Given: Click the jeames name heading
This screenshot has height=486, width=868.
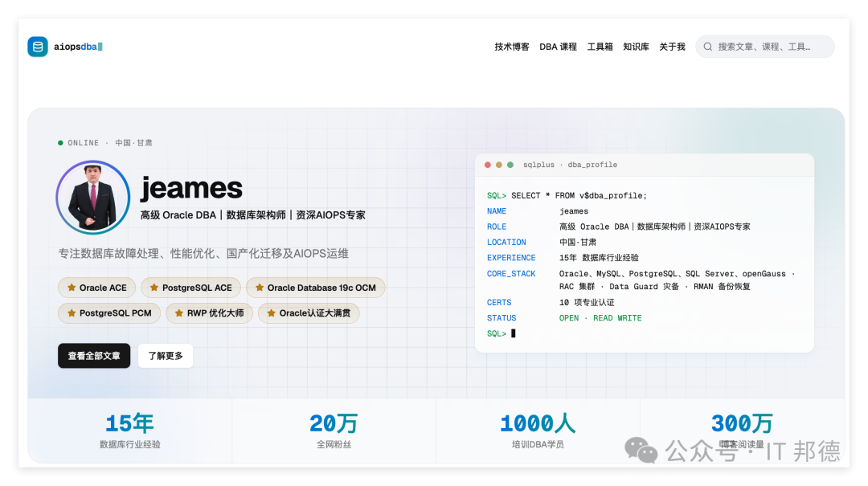Looking at the screenshot, I should click(191, 188).
